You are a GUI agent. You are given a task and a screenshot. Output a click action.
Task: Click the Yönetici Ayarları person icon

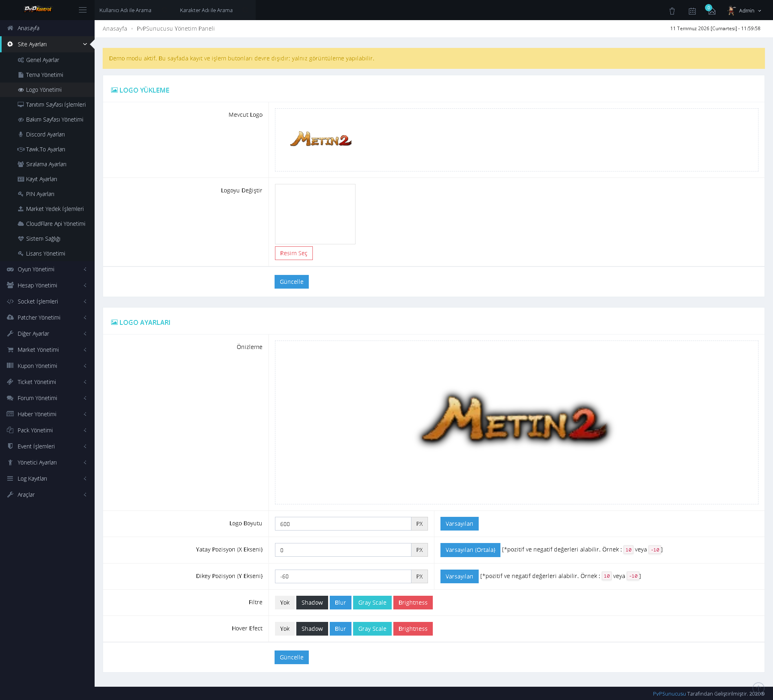[x=10, y=463]
